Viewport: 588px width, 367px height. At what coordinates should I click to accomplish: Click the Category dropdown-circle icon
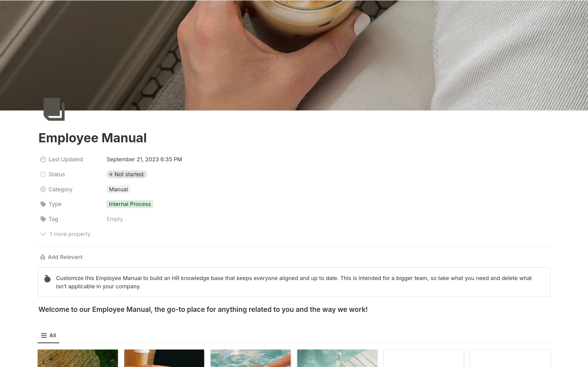(x=43, y=189)
